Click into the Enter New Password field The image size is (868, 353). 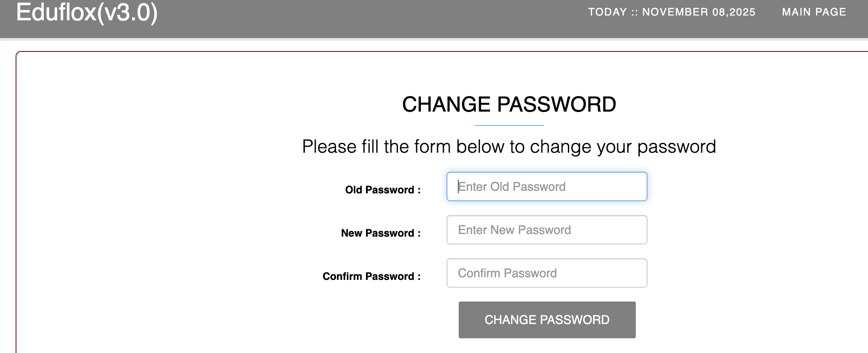pyautogui.click(x=547, y=230)
